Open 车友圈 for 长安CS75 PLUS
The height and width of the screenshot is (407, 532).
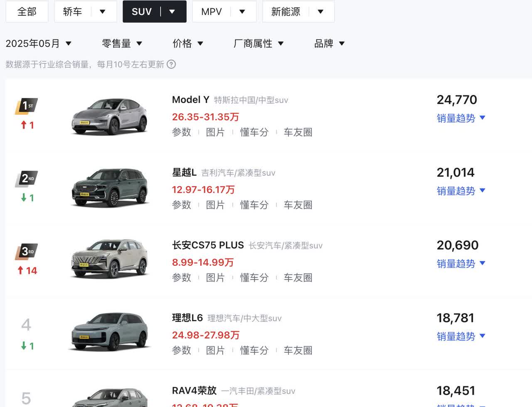[298, 277]
